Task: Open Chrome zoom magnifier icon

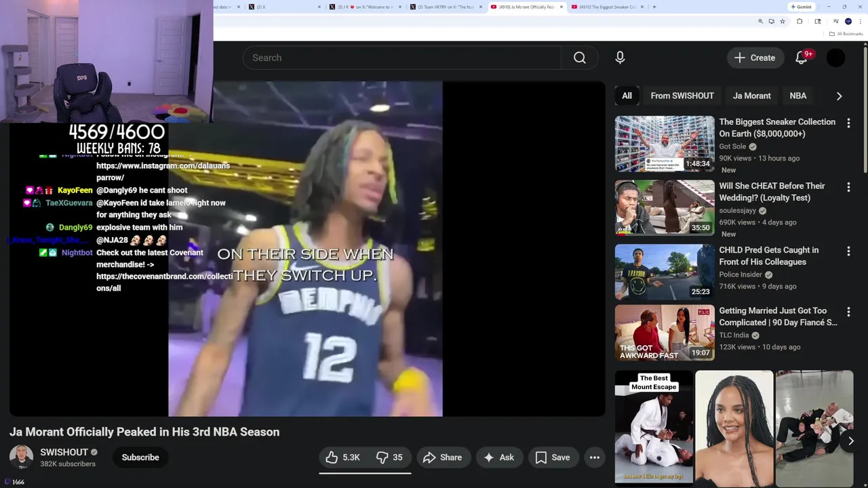Action: (760, 22)
